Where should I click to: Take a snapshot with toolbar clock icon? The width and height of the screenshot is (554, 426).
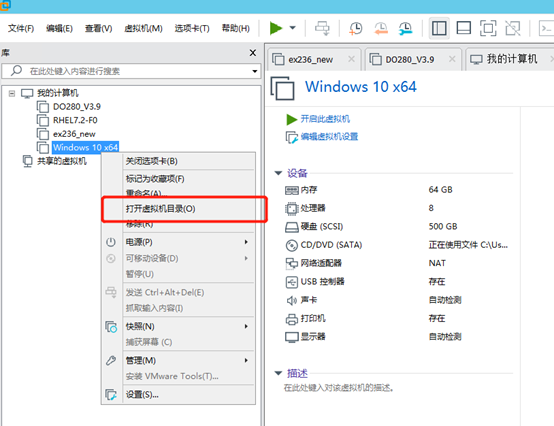(355, 28)
